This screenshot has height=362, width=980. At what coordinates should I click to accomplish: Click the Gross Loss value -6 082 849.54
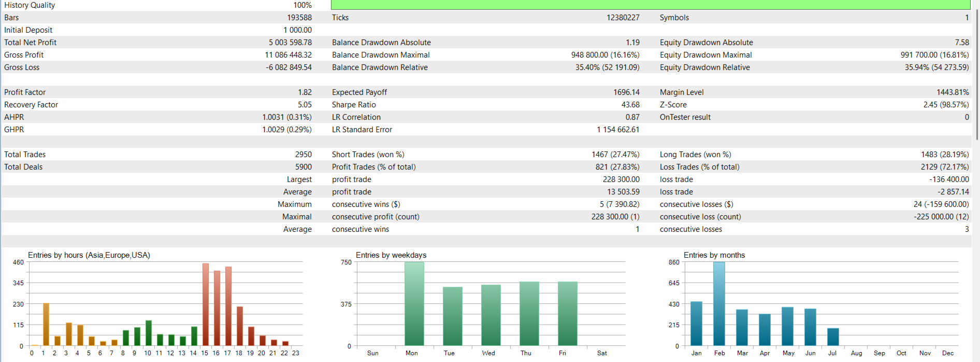(289, 67)
